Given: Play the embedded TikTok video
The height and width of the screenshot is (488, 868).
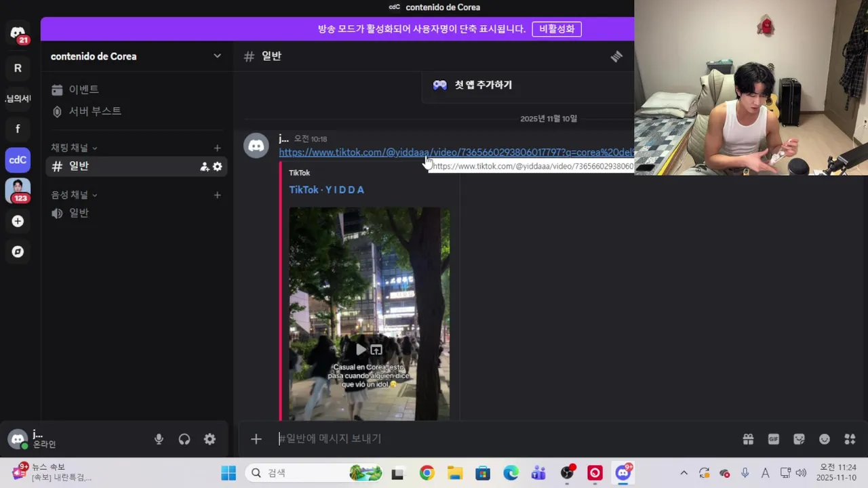Looking at the screenshot, I should click(361, 350).
